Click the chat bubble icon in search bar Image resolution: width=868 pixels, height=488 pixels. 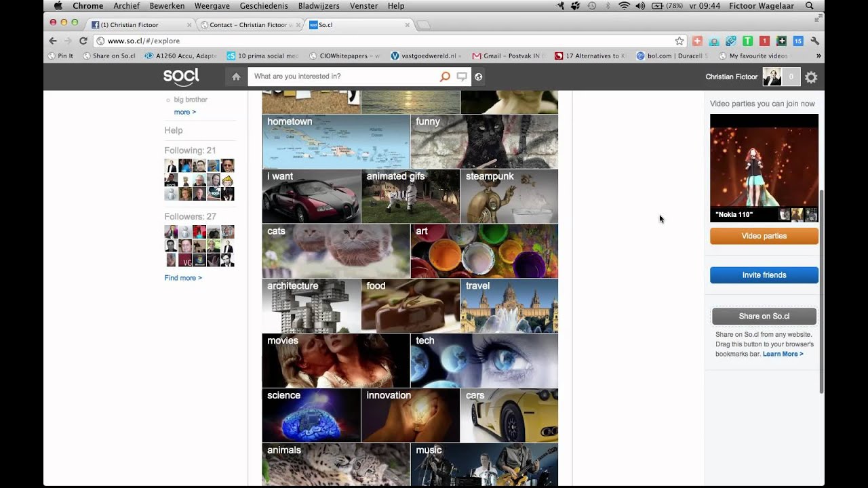[x=462, y=77]
